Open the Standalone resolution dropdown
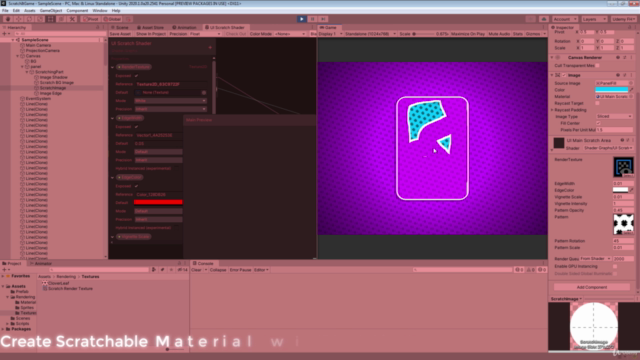Viewport: 640px width, 360px height. [x=370, y=34]
